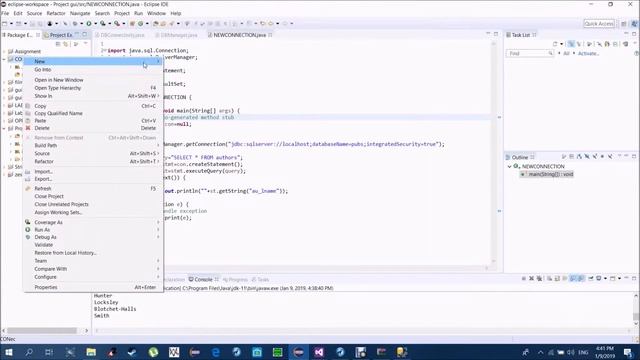Open Properties from the context menu

(93, 287)
